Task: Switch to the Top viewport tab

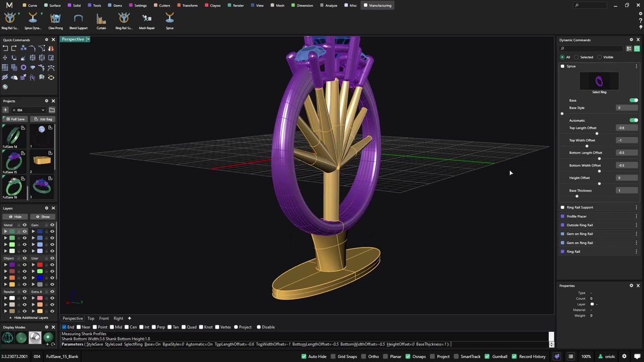Action: click(91, 318)
